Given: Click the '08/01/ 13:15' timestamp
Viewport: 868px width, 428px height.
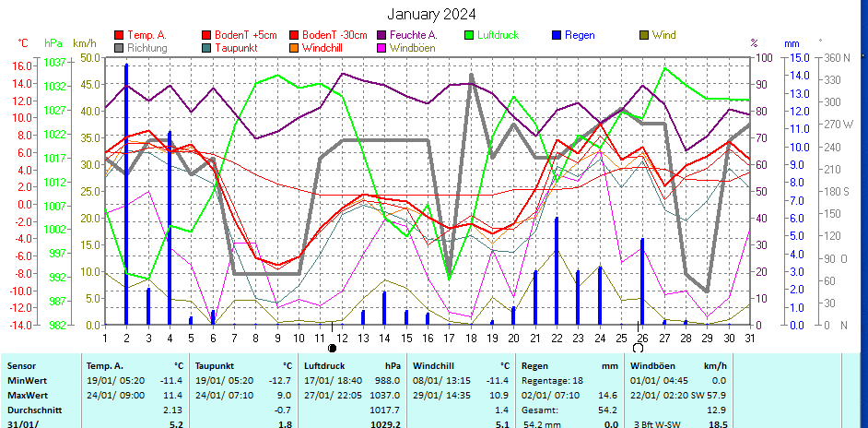Looking at the screenshot, I should pos(441,381).
